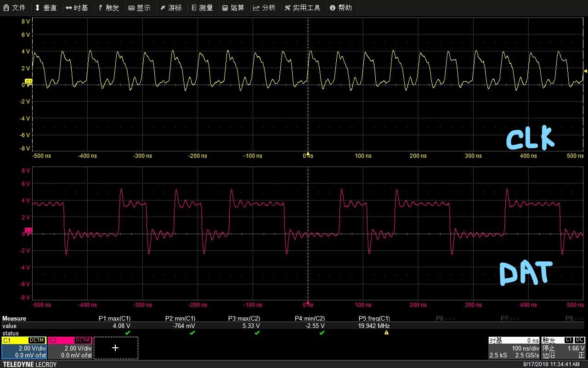This screenshot has width=588, height=368.
Task: Click the empty P6 measurement slot
Action: (445, 318)
